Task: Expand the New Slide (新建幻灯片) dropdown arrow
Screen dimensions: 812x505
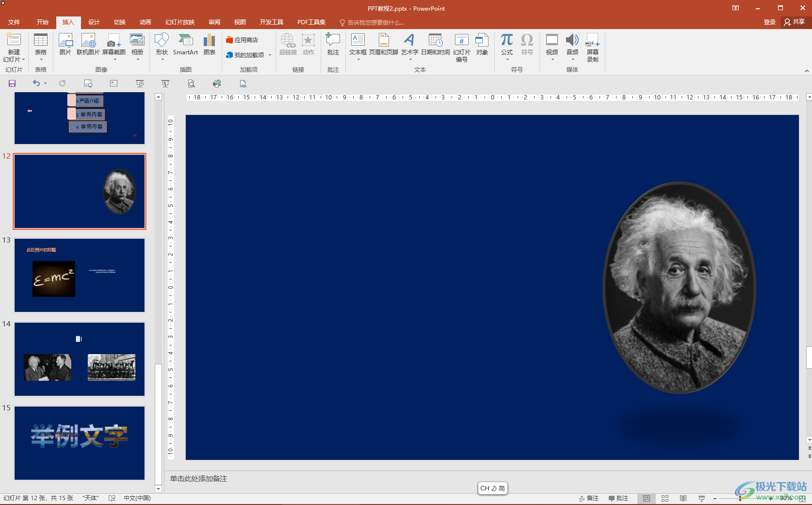Action: pos(23,60)
